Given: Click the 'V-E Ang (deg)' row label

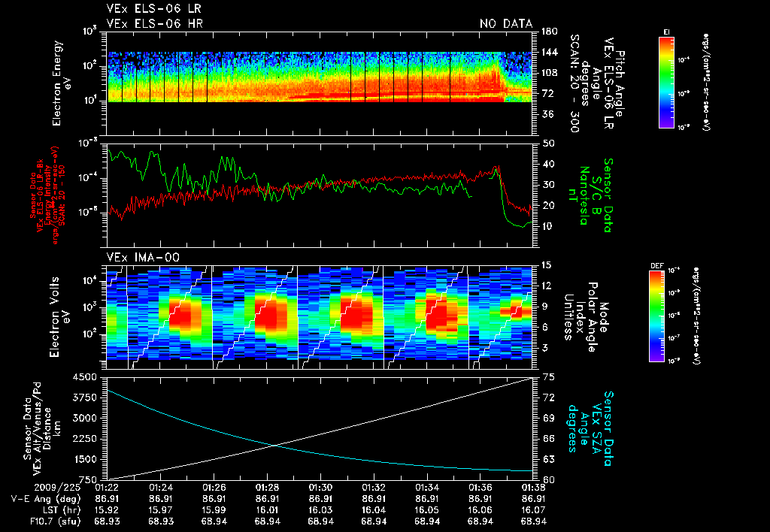Looking at the screenshot, I should [x=46, y=499].
